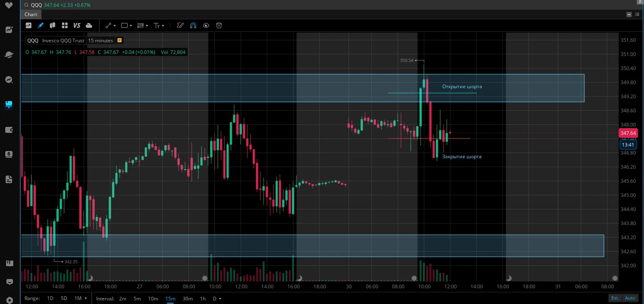Image resolution: width=644 pixels, height=304 pixels.
Task: Open the planet icon in the left sidebar
Action: [x=9, y=55]
